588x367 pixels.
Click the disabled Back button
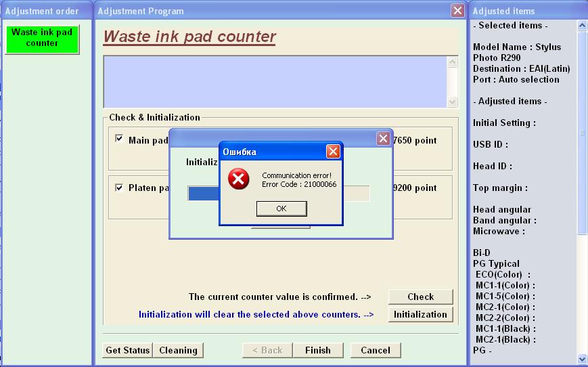click(267, 350)
